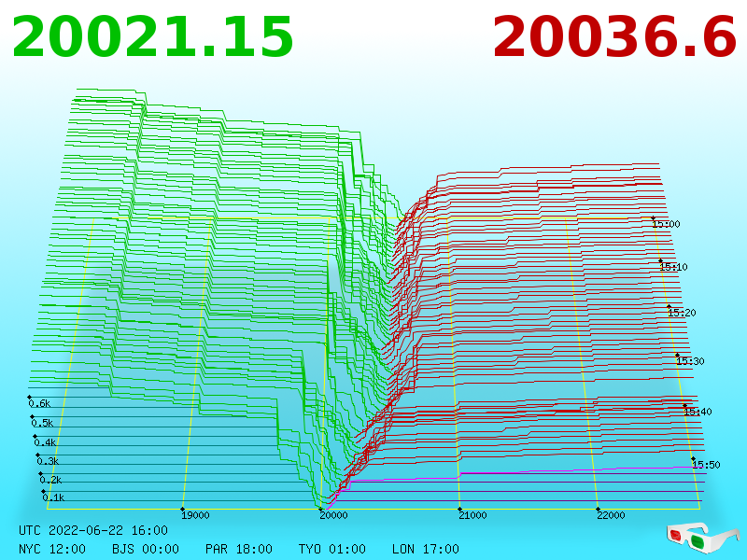Screen dimensions: 747x560
Task: Click the 0.5k depth axis label
Action: (42, 423)
